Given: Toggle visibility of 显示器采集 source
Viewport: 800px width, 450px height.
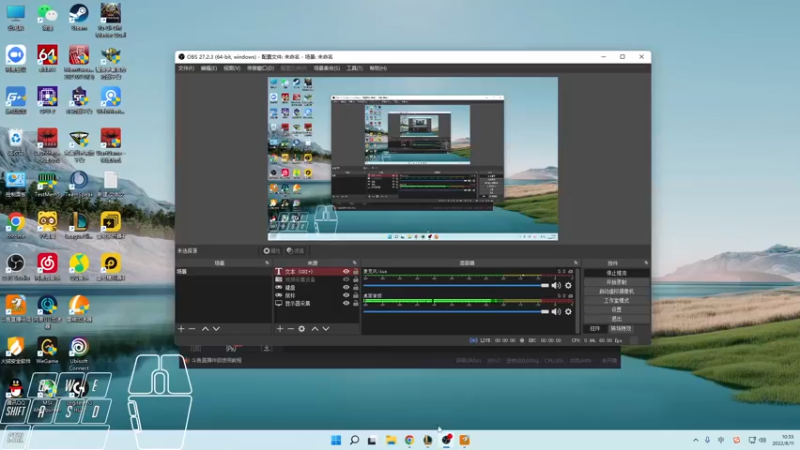Looking at the screenshot, I should [346, 303].
